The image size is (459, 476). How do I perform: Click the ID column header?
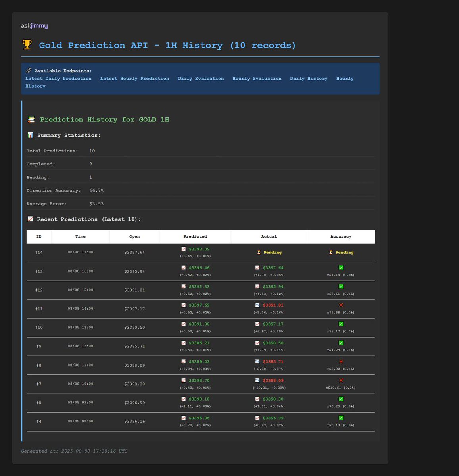pyautogui.click(x=39, y=236)
